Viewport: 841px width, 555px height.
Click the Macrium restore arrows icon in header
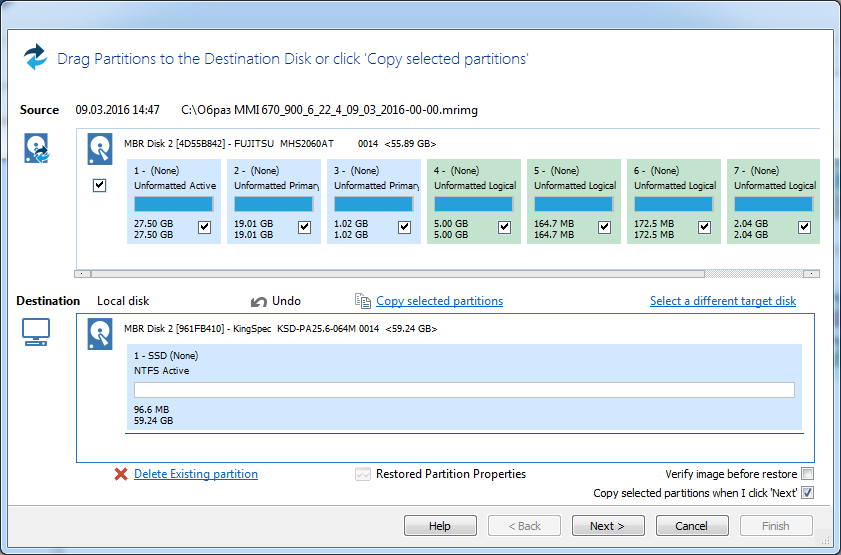click(x=36, y=57)
